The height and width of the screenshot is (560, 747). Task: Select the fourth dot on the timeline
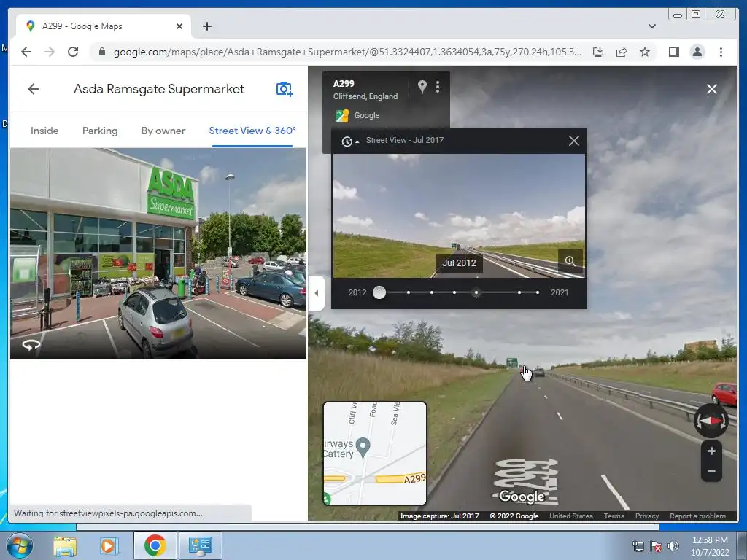[x=454, y=292]
